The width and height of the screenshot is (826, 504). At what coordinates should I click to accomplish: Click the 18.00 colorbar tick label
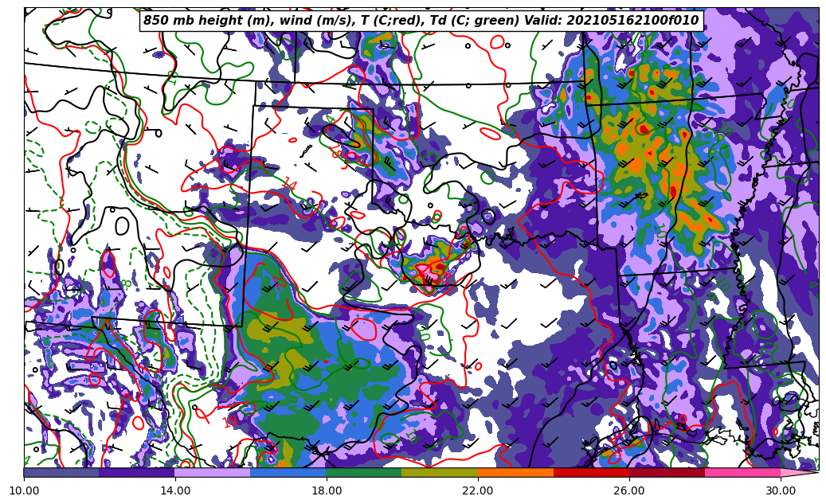327,490
